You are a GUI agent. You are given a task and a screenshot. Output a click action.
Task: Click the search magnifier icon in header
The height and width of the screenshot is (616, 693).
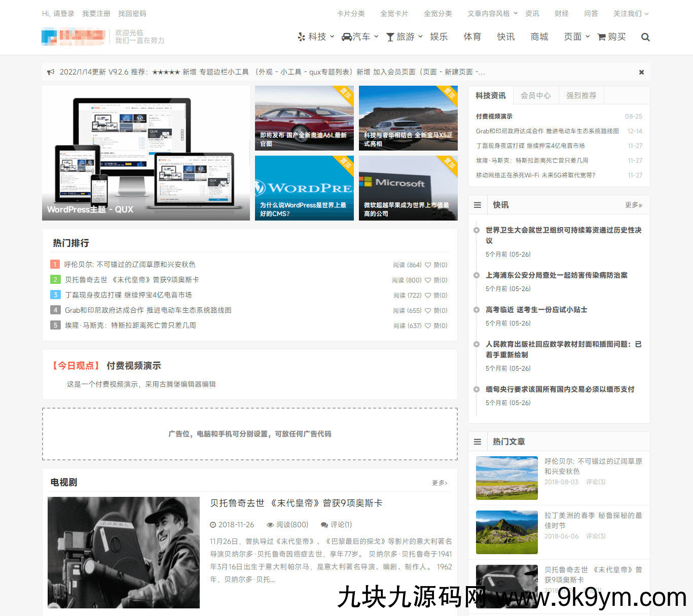pos(645,37)
